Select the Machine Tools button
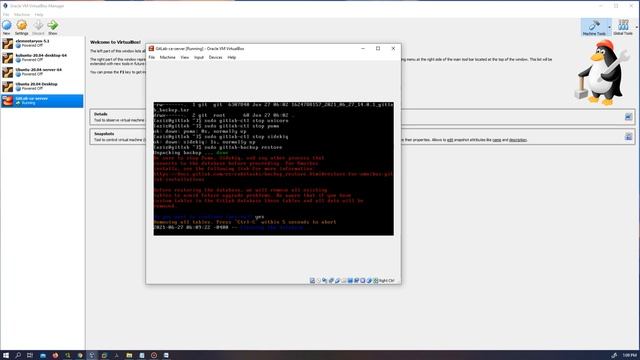The height and width of the screenshot is (360, 640). [594, 27]
